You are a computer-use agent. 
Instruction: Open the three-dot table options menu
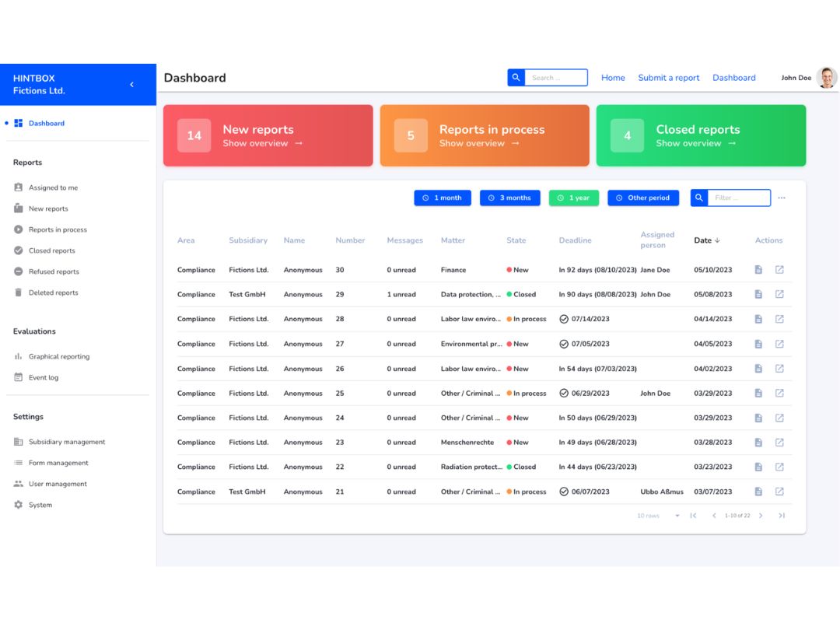coord(782,198)
